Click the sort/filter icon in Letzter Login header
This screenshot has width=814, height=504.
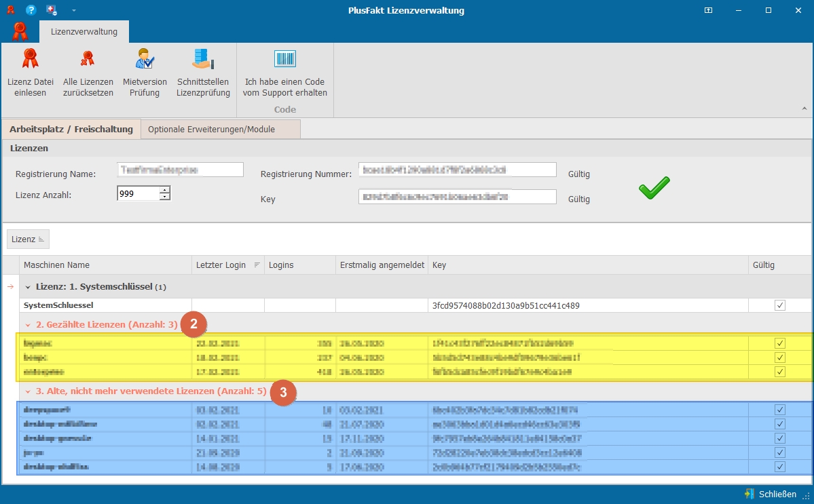click(257, 265)
